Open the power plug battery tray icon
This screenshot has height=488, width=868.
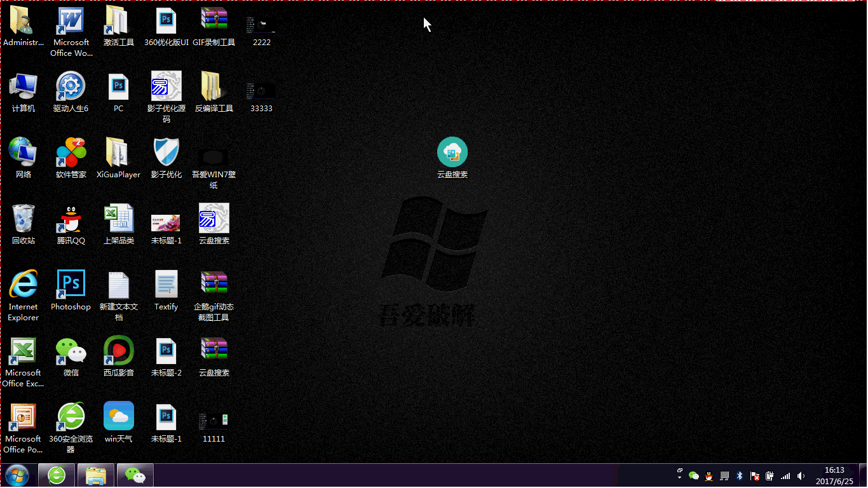tap(770, 476)
